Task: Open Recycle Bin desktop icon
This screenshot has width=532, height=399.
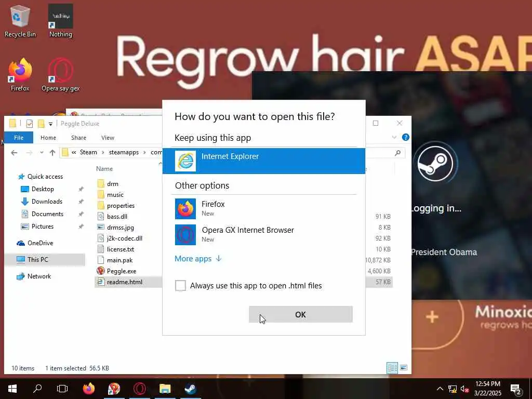Action: 20,21
